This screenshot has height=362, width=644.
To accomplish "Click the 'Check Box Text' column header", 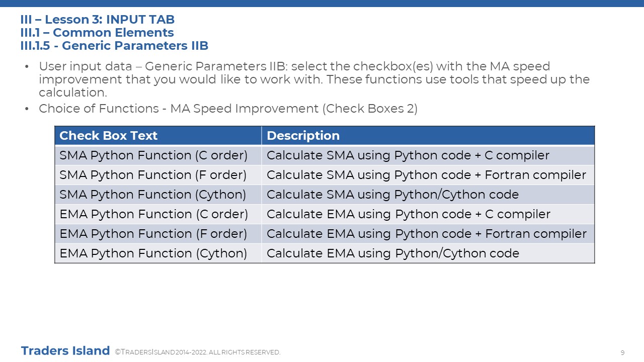I will [158, 136].
